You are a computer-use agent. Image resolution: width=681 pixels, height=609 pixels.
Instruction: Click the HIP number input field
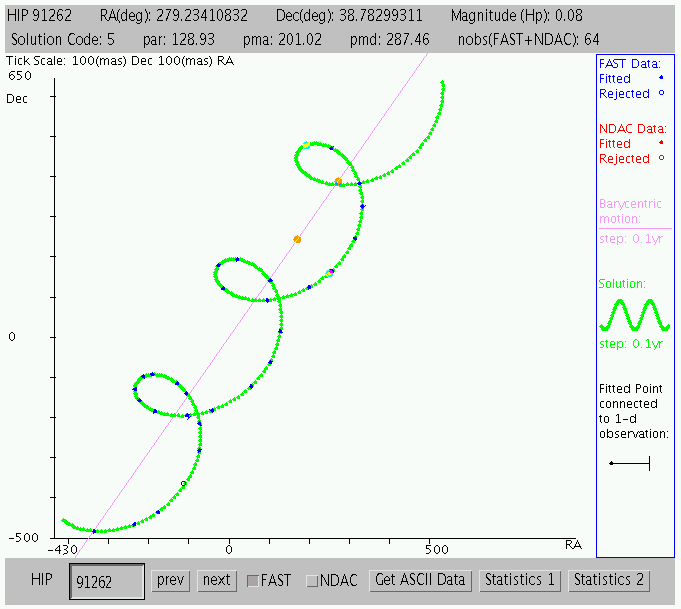point(107,581)
